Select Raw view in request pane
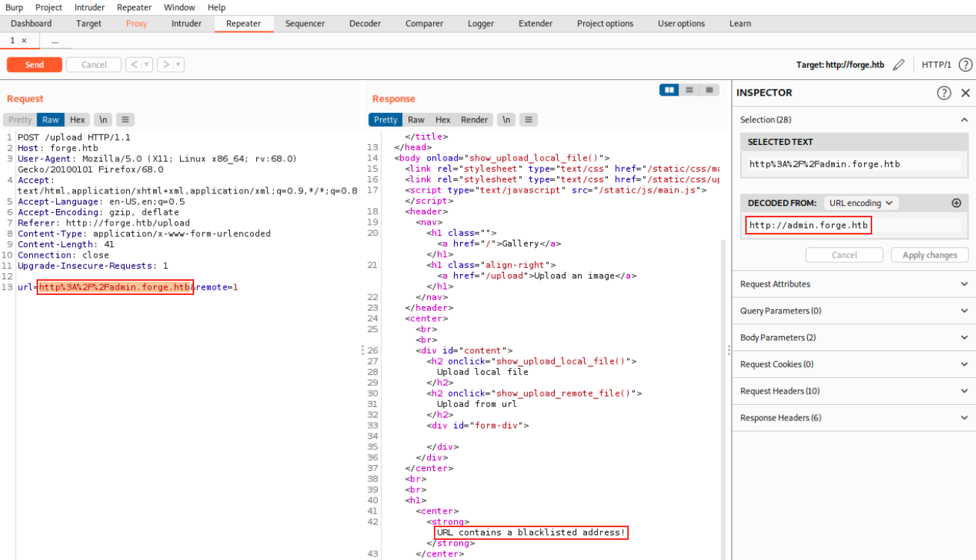The height and width of the screenshot is (560, 976). click(x=51, y=119)
